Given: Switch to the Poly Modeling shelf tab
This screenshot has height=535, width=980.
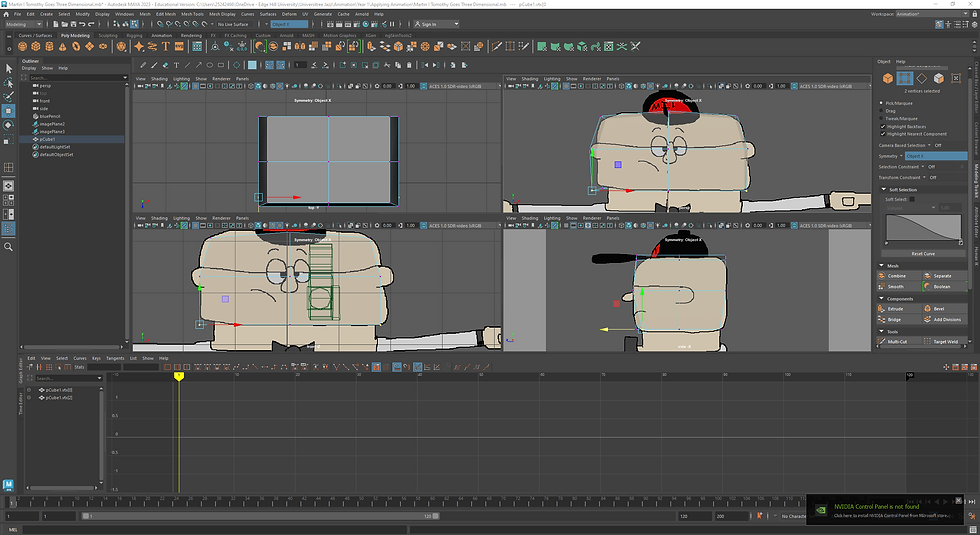Looking at the screenshot, I should (75, 36).
